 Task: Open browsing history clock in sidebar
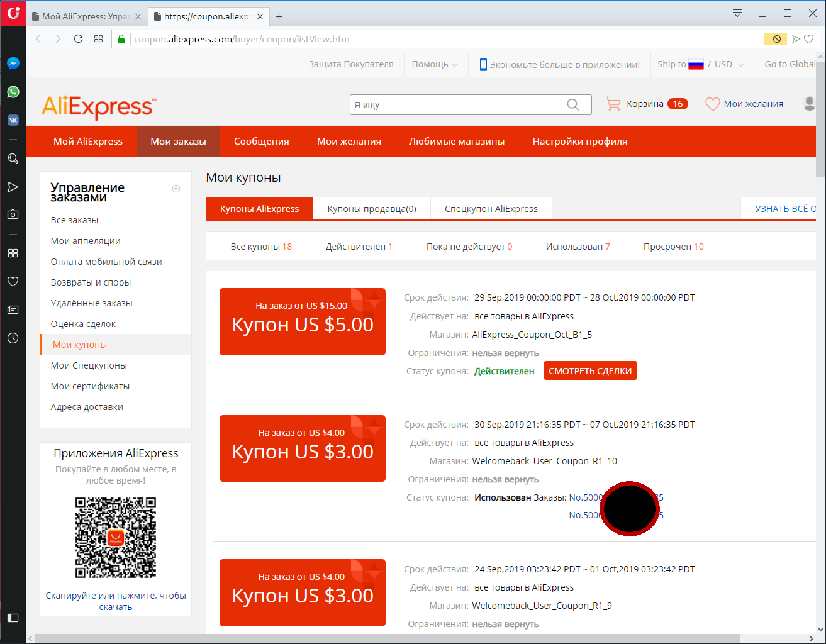point(13,338)
